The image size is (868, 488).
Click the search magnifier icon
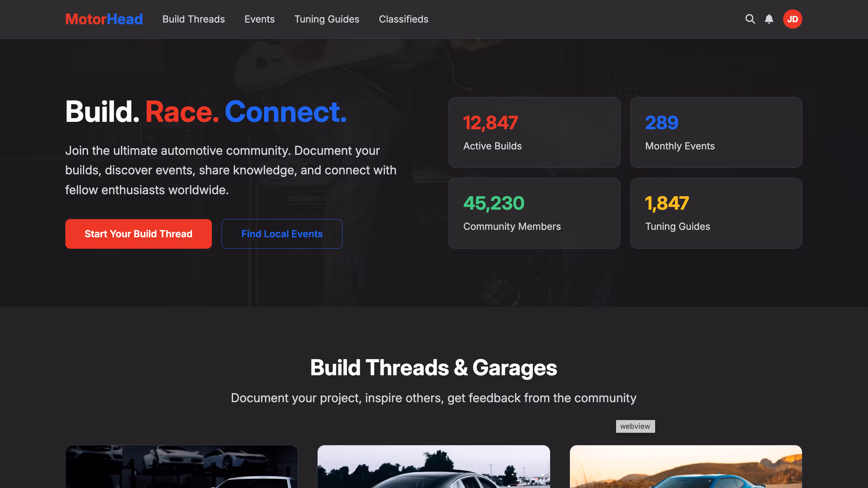tap(750, 19)
